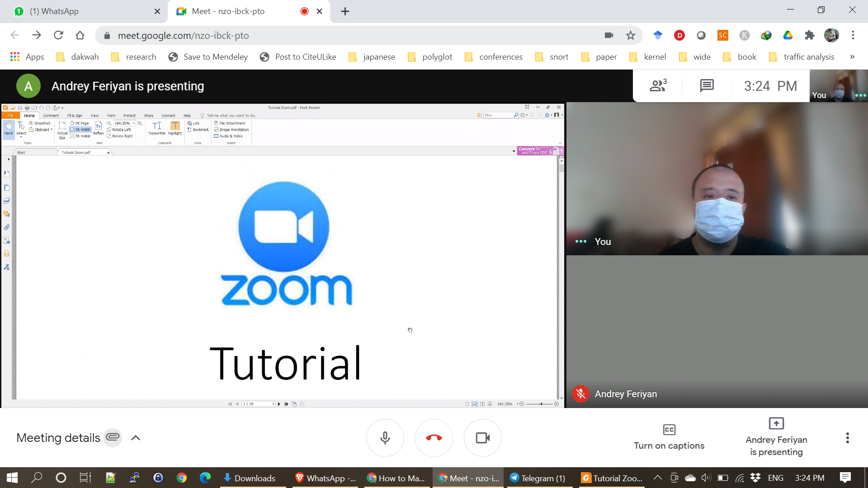This screenshot has height=488, width=868.
Task: Open Meet more options menu
Action: [847, 438]
